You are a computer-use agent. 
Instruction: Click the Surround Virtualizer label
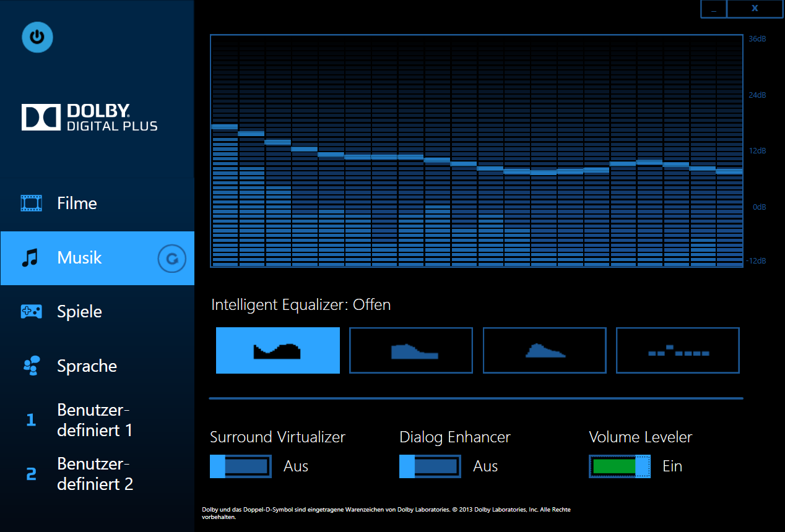click(x=277, y=437)
